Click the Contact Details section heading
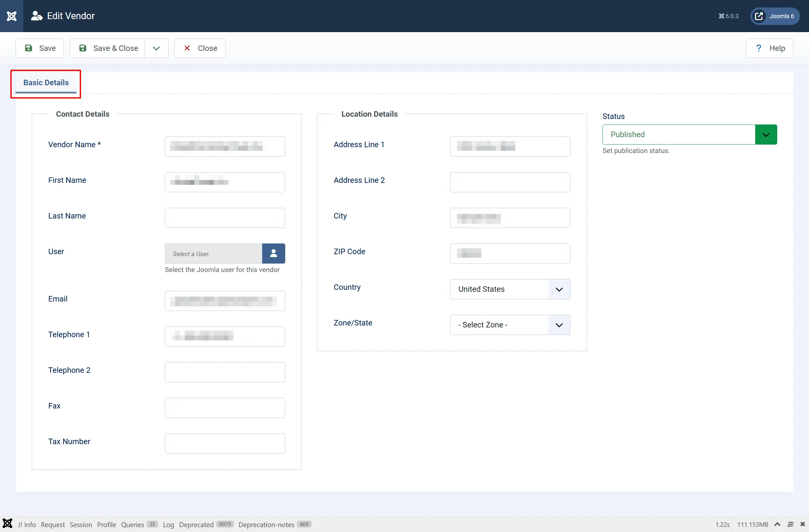 [x=83, y=114]
